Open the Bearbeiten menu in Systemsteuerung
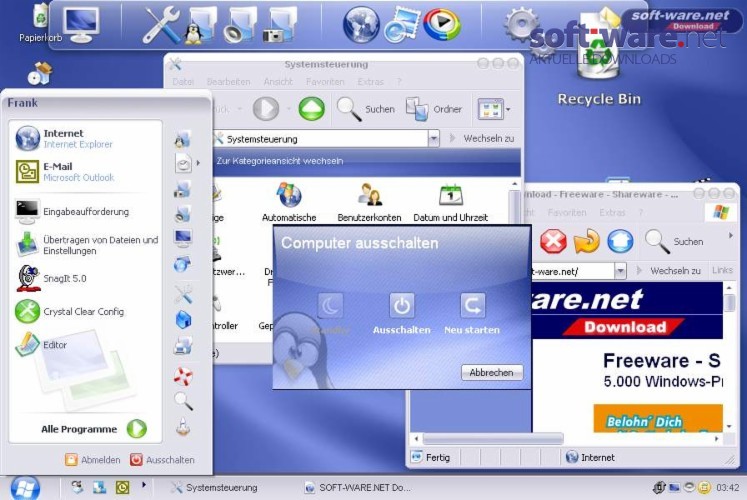The width and height of the screenshot is (747, 500). 229,82
